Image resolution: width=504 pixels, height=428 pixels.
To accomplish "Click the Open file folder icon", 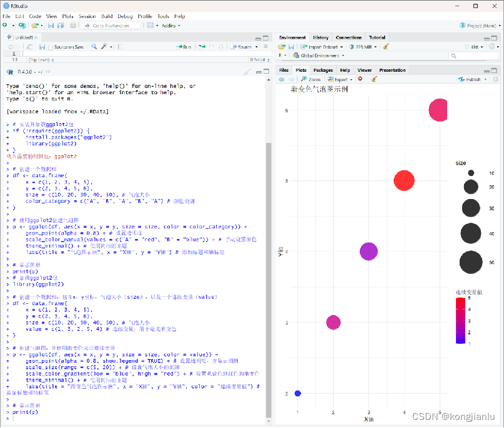I will tap(35, 26).
